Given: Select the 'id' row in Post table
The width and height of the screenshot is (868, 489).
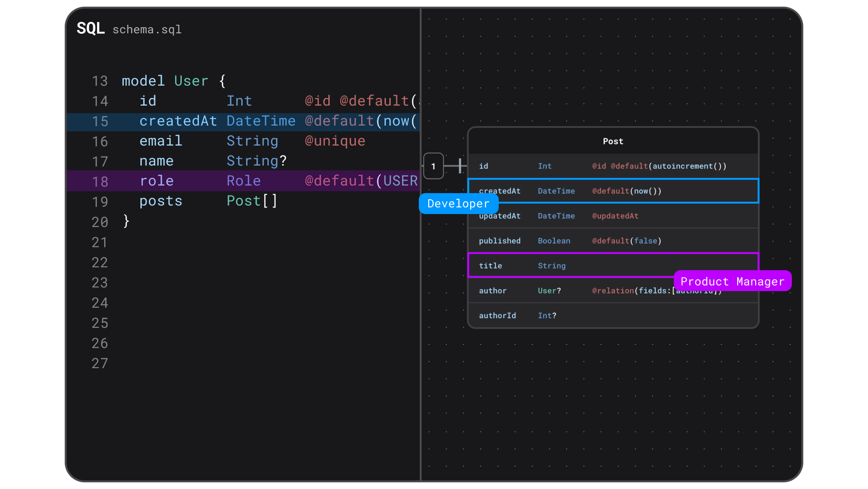Looking at the screenshot, I should [x=613, y=166].
